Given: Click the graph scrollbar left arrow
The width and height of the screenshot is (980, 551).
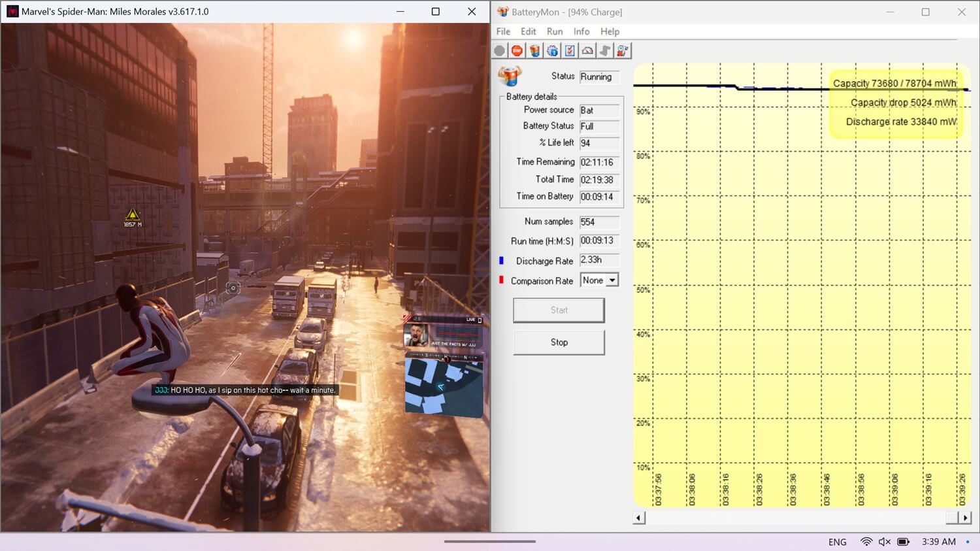Looking at the screenshot, I should click(x=640, y=518).
